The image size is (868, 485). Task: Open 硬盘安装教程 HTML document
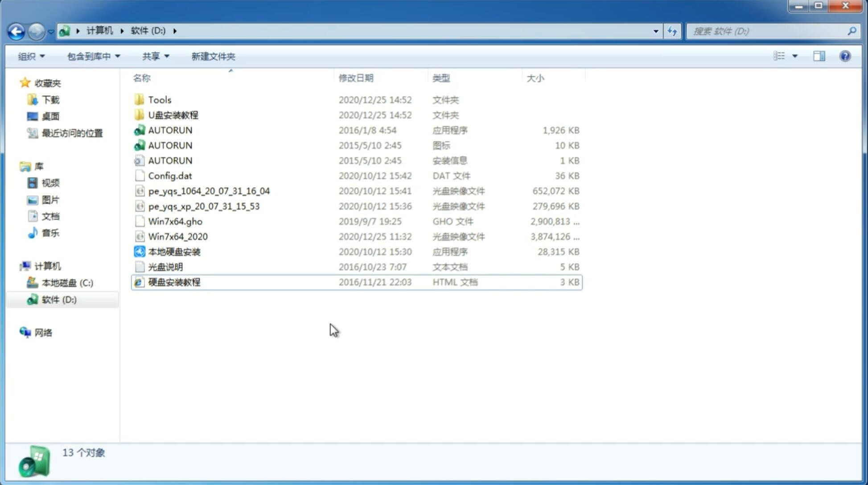[x=174, y=282]
